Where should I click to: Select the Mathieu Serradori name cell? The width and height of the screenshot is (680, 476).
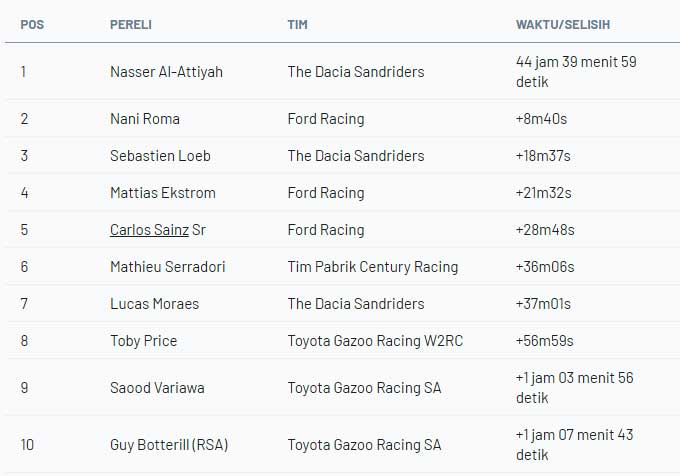[167, 267]
